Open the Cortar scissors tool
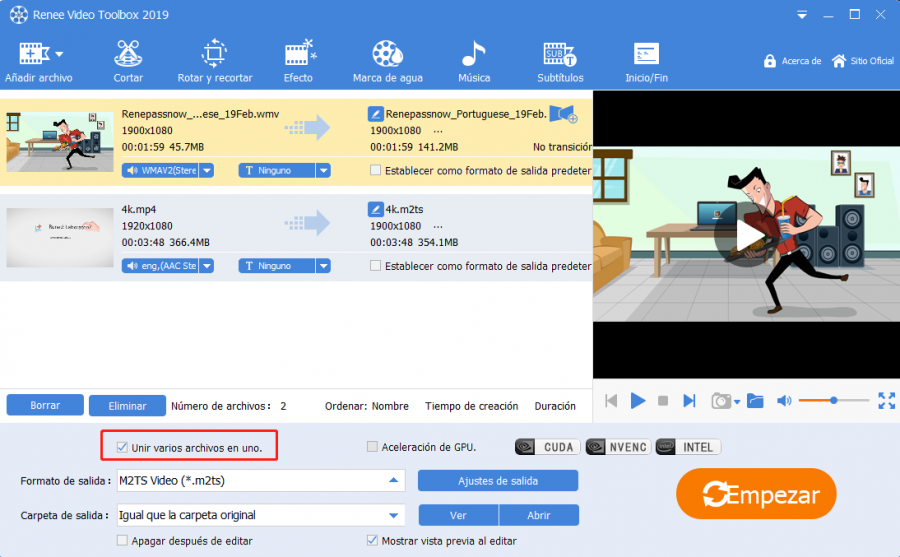900x557 pixels. [128, 62]
